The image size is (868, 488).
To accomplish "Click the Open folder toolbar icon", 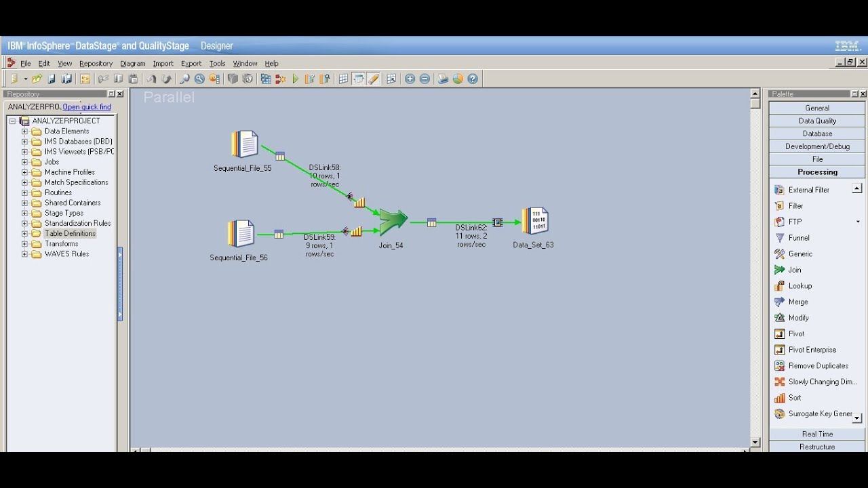I will coord(37,79).
